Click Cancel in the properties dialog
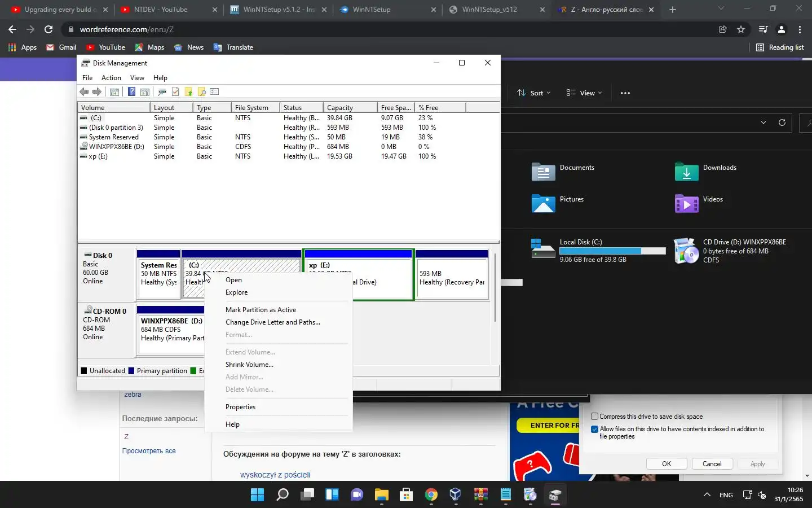Image resolution: width=812 pixels, height=508 pixels. click(712, 464)
